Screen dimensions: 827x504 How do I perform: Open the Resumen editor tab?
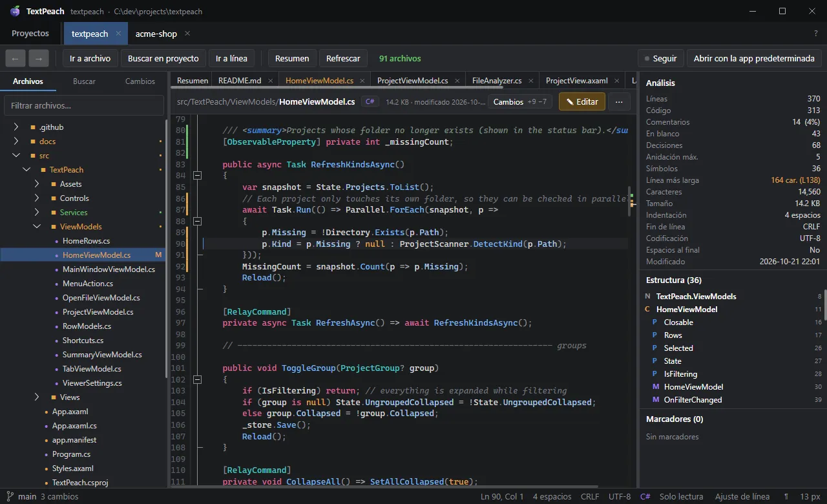(192, 81)
